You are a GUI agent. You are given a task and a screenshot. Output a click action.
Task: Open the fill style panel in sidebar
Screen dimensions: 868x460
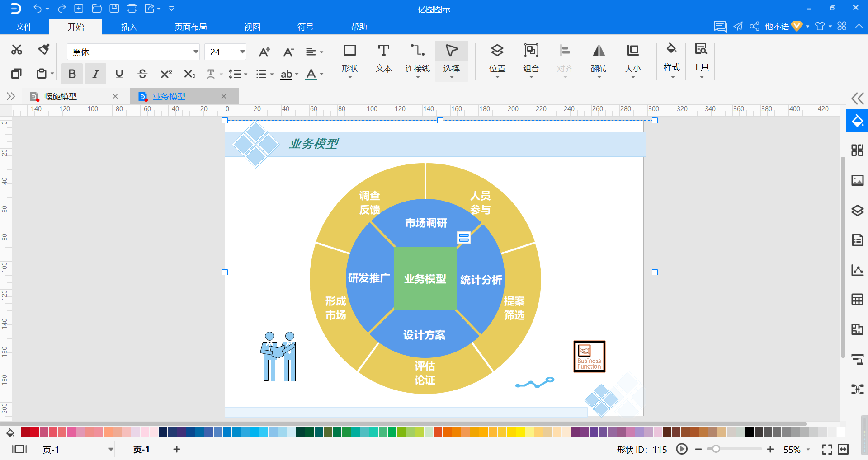tap(857, 121)
